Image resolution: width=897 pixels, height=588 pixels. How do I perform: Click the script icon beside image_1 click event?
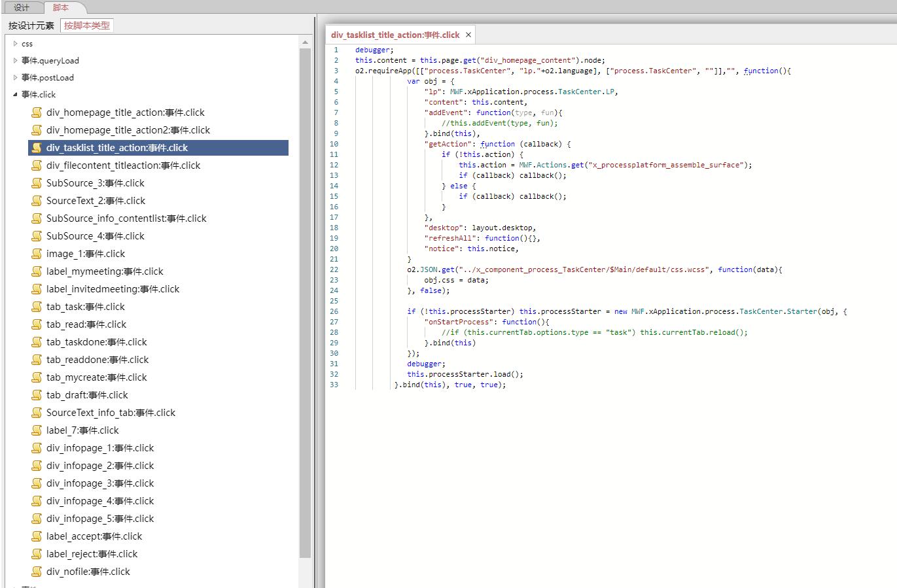pos(37,254)
